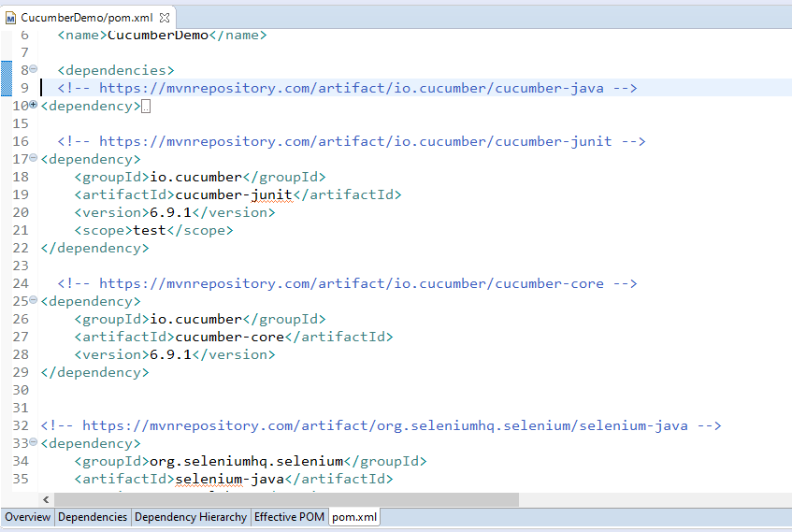
Task: Click line number 9 in the gutter
Action: point(24,88)
